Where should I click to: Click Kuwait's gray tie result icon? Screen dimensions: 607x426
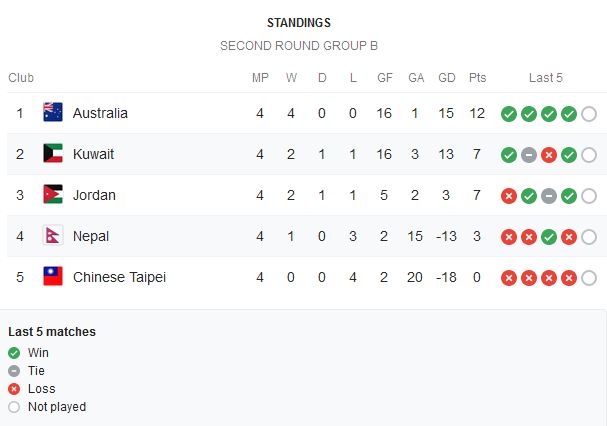tap(529, 155)
